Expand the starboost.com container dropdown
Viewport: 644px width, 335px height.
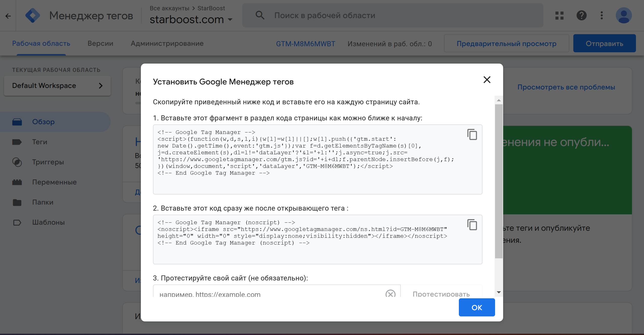[230, 20]
